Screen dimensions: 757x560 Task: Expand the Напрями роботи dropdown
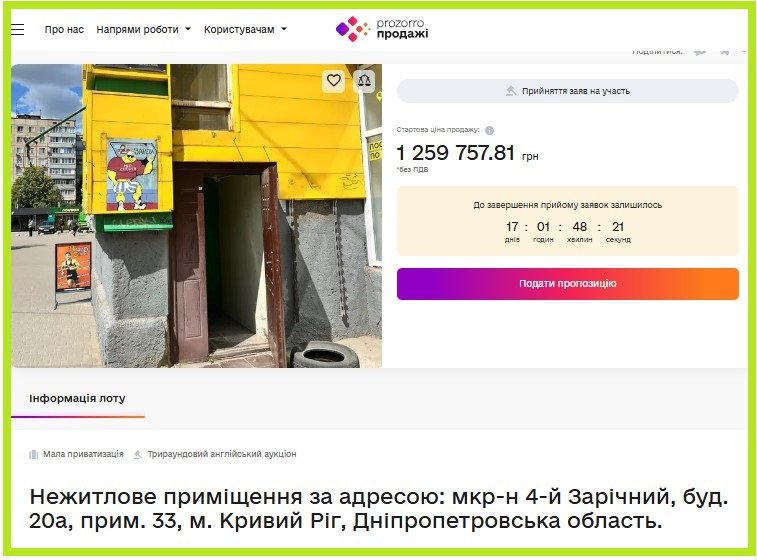pyautogui.click(x=143, y=29)
